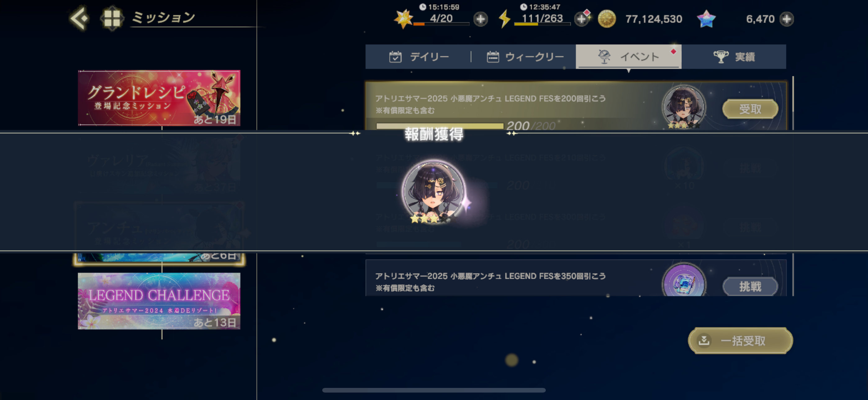Tap 挑戦 button for 350回 mission
Image resolution: width=868 pixels, height=400 pixels.
750,287
